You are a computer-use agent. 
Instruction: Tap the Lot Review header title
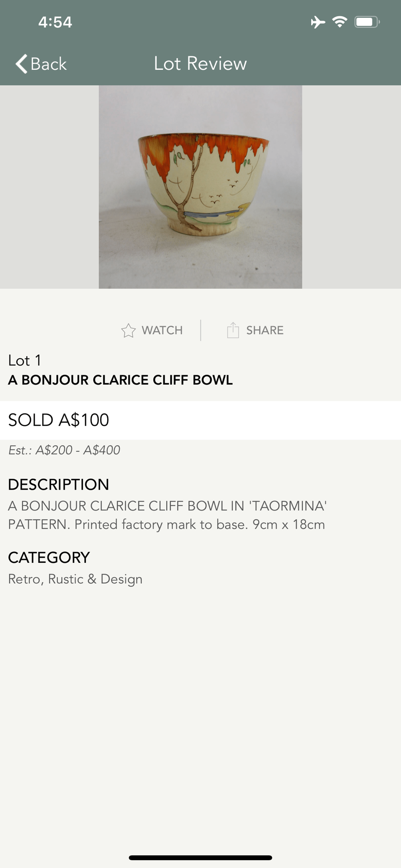(x=200, y=64)
